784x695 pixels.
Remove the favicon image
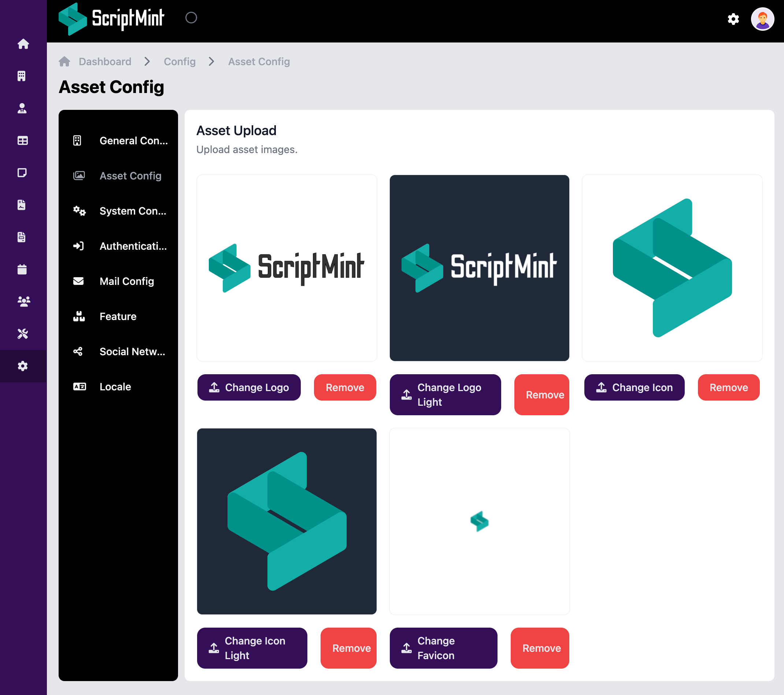coord(539,648)
